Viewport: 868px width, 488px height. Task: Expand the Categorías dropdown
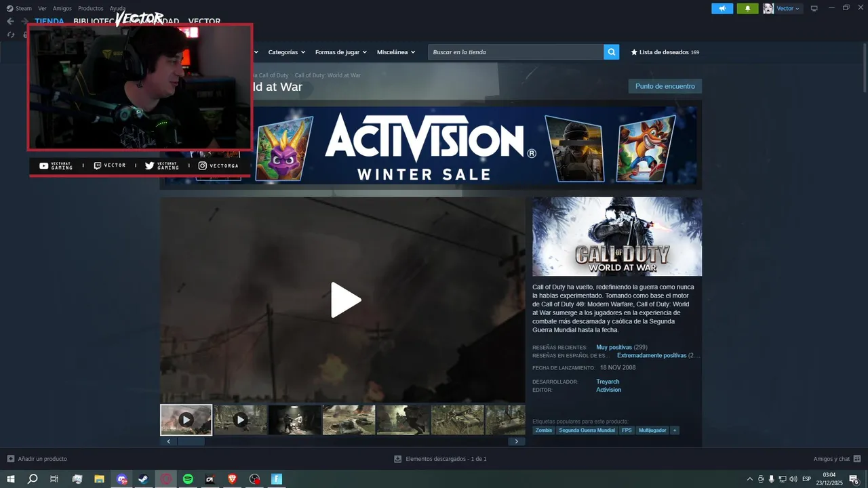[286, 52]
